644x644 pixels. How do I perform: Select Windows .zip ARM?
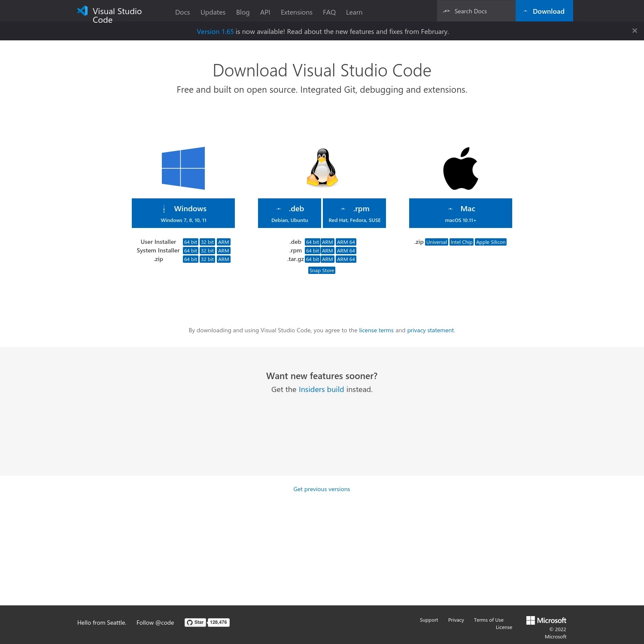tap(224, 259)
